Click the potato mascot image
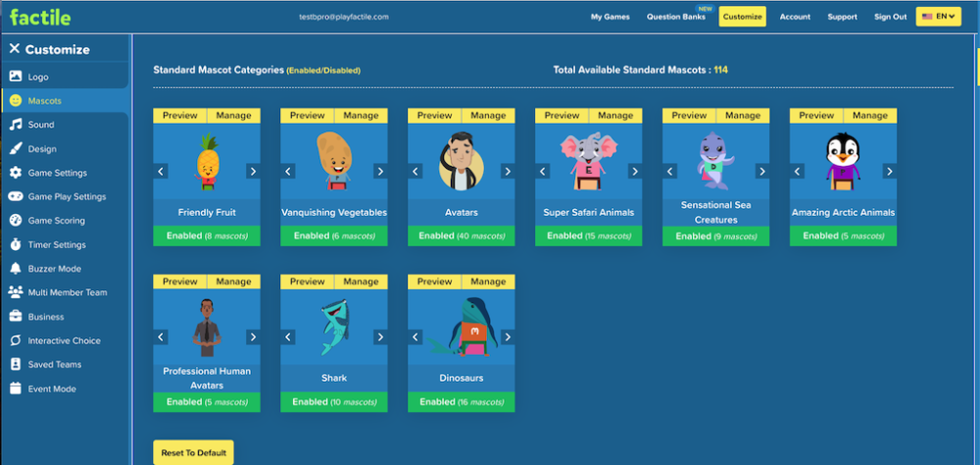 [334, 161]
